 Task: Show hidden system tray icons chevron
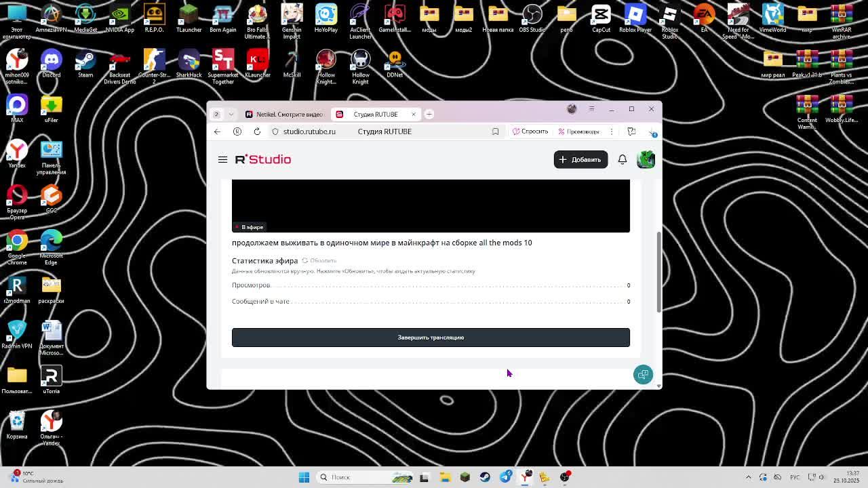749,477
